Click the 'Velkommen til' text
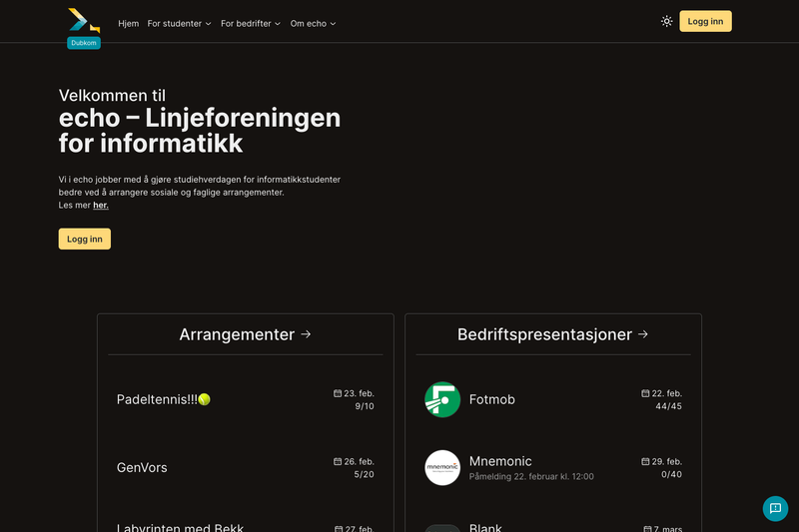Screen dimensions: 799x532 112,95
